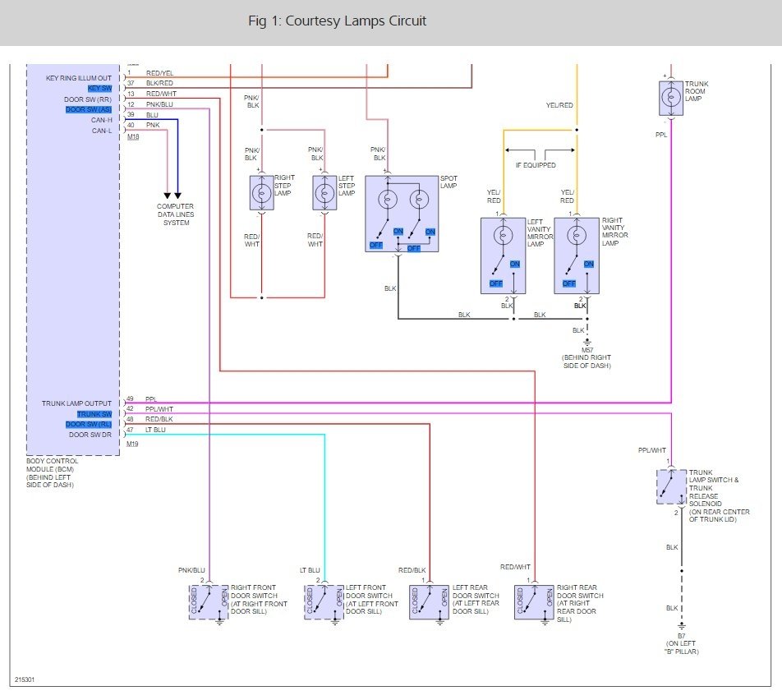Select the right front door switch symbol

click(x=209, y=602)
